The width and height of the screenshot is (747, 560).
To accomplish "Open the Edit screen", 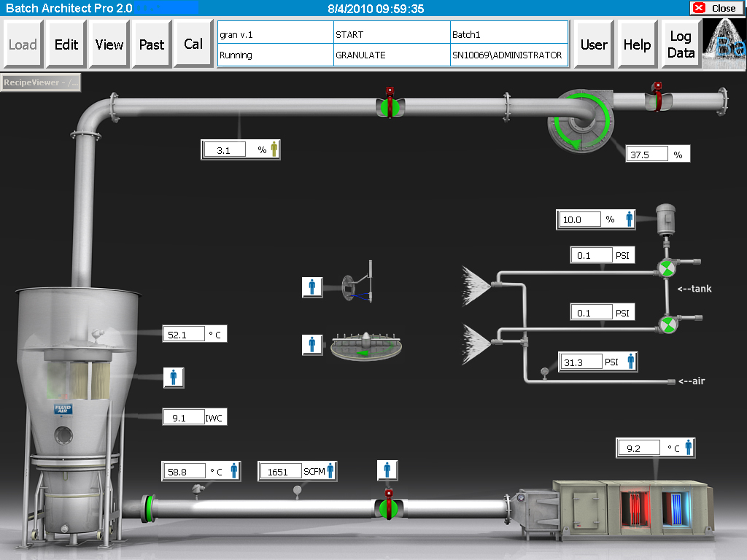I will click(x=66, y=44).
